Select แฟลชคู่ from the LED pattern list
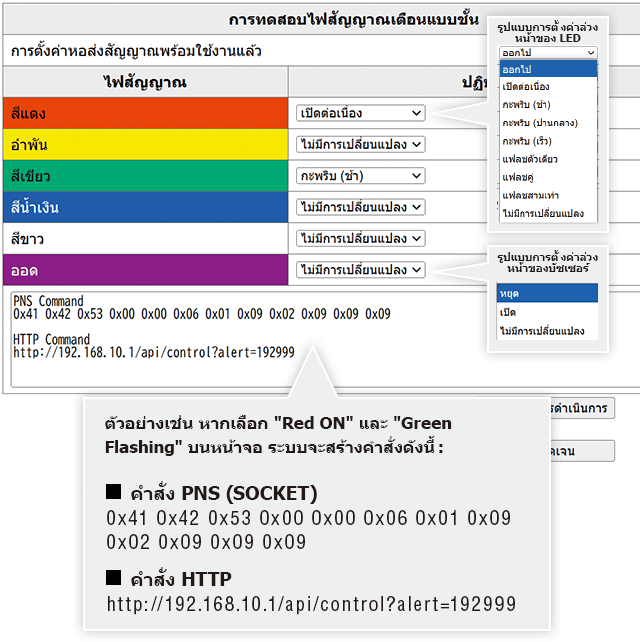The height and width of the screenshot is (642, 640). click(548, 177)
